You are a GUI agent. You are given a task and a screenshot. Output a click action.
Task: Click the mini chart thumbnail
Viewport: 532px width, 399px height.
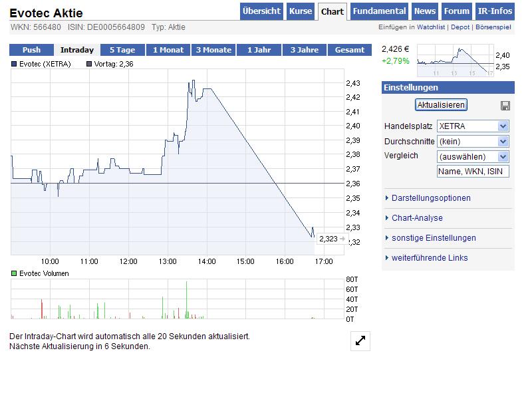tap(456, 60)
